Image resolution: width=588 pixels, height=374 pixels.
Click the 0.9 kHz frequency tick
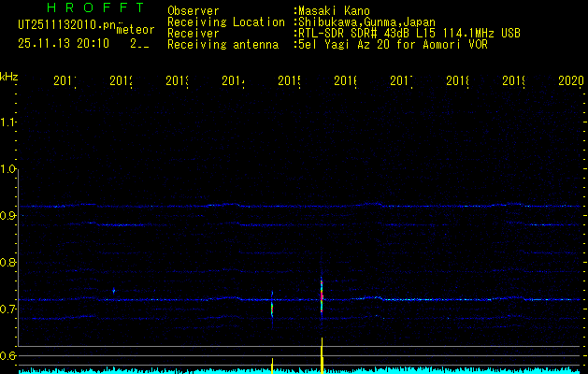tap(9, 216)
